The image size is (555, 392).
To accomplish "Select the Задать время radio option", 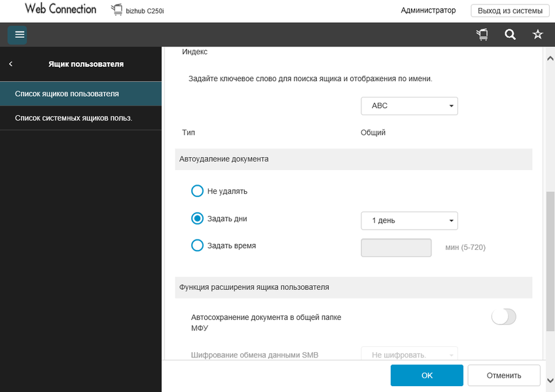I will click(197, 245).
